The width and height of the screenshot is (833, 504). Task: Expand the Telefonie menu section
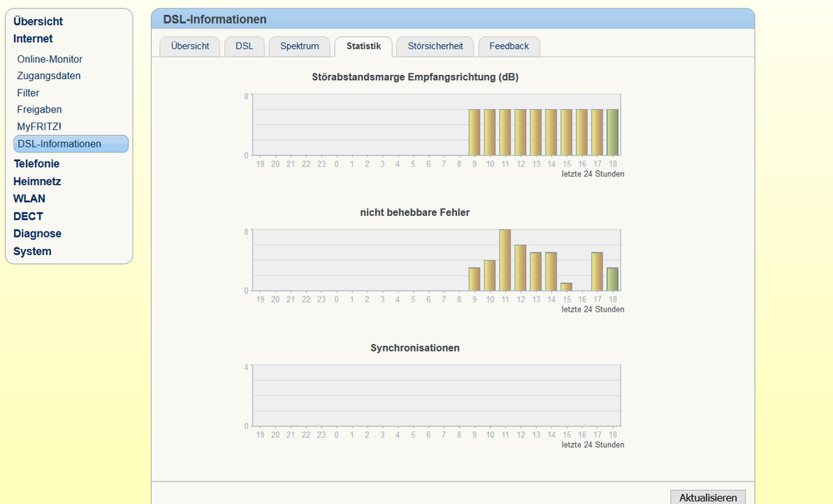(36, 164)
